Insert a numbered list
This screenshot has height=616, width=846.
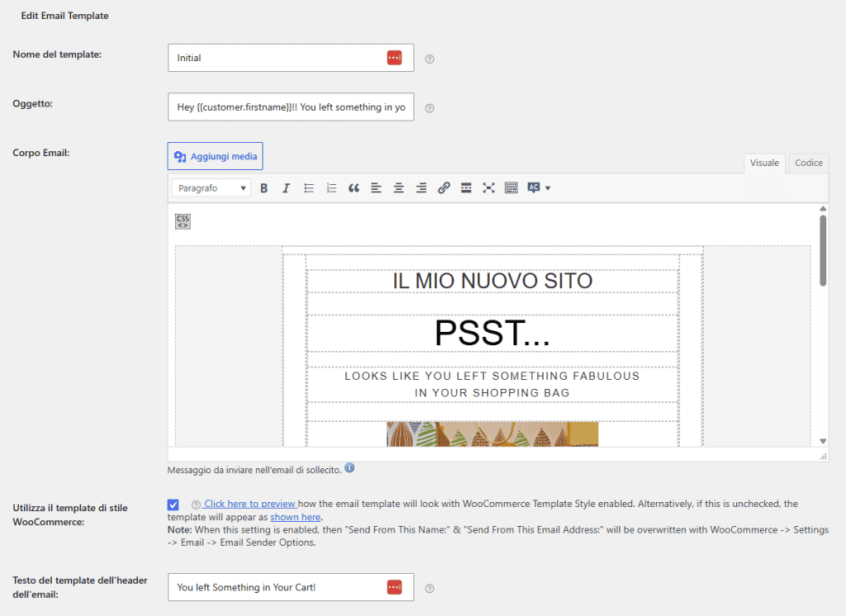[x=331, y=188]
